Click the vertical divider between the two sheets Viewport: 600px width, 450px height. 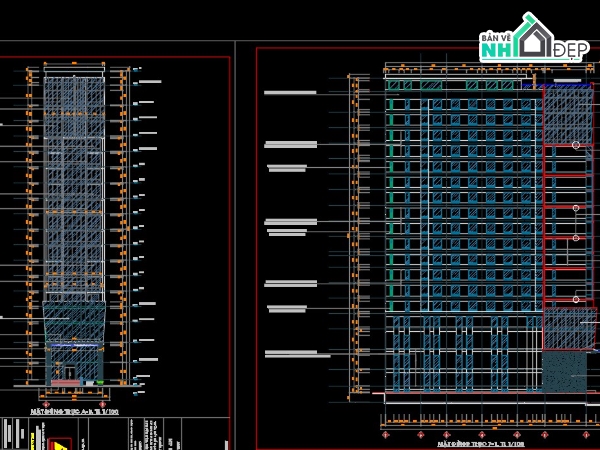(235, 245)
